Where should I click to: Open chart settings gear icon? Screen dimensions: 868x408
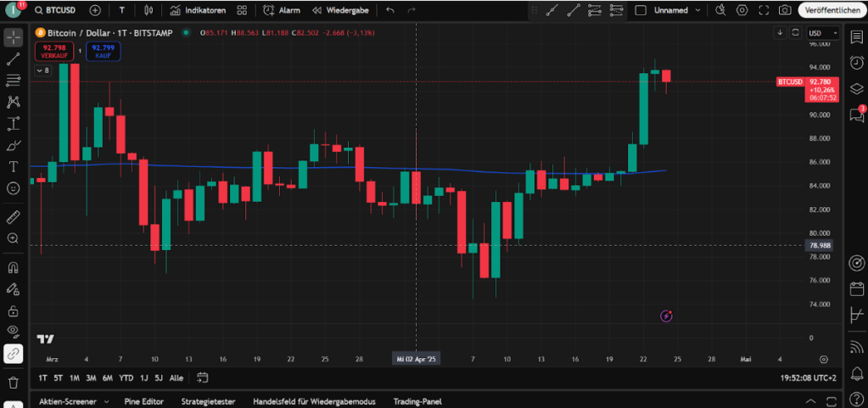click(x=742, y=10)
